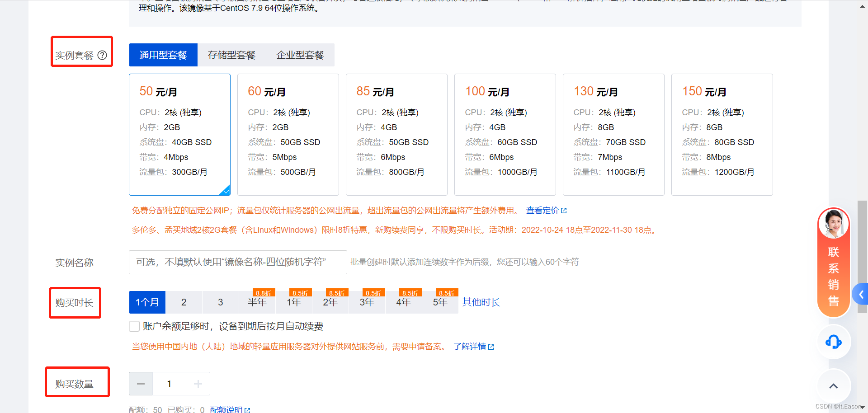Select the 2 months duration option
The height and width of the screenshot is (413, 868).
coord(184,302)
